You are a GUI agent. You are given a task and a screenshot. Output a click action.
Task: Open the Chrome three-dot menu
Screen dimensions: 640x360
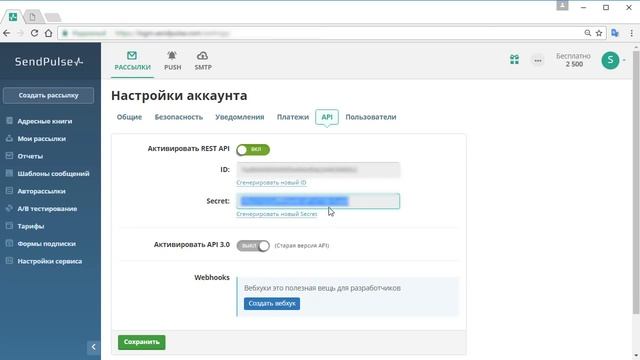pos(631,33)
